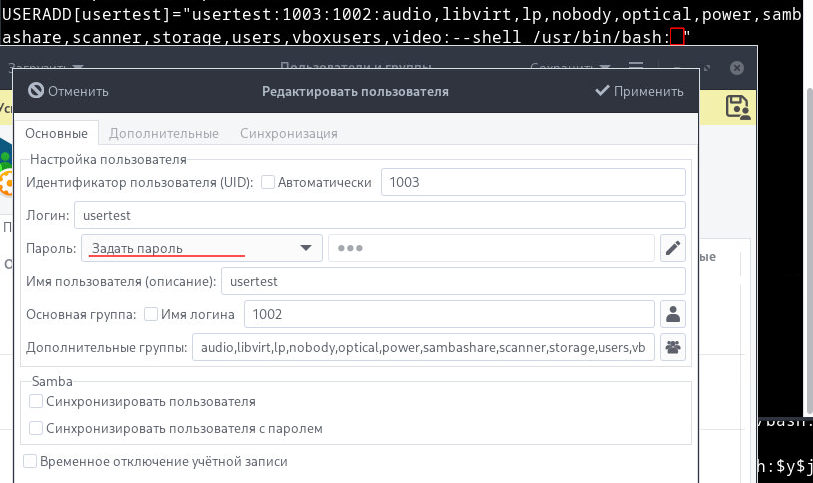Click the checkmark icon next to Применить
Viewport: 813px width, 483px height.
[x=602, y=91]
